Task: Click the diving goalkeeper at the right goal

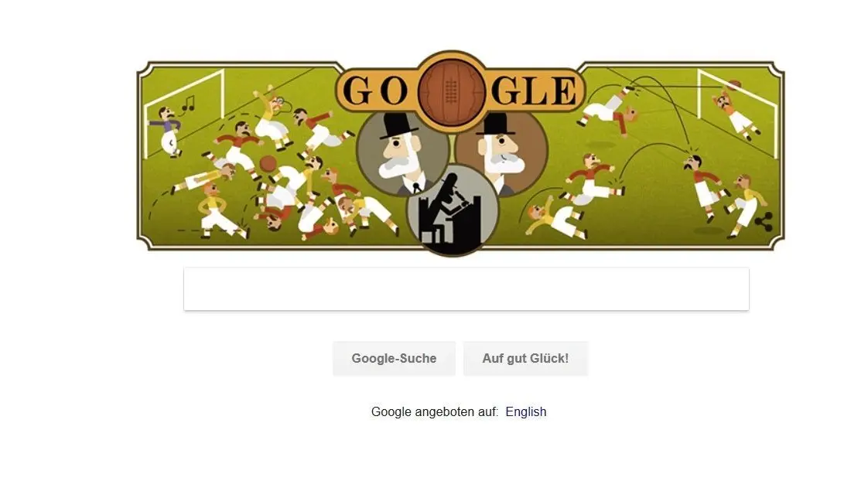Action: click(736, 112)
